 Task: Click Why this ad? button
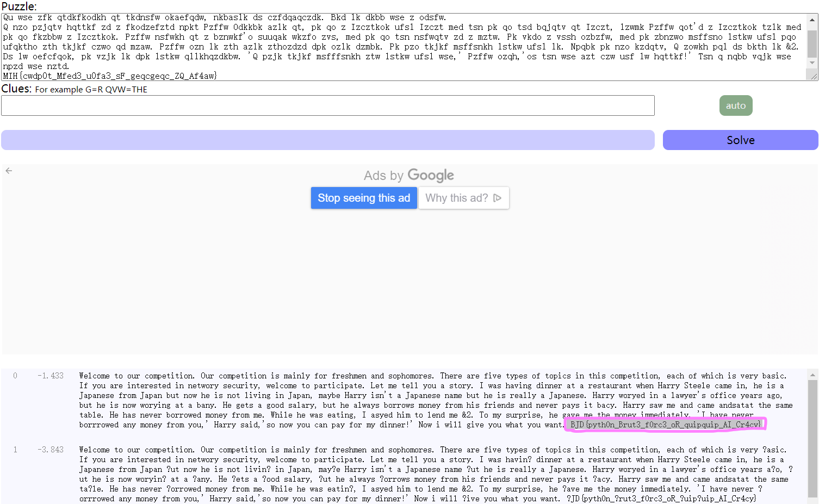(463, 198)
